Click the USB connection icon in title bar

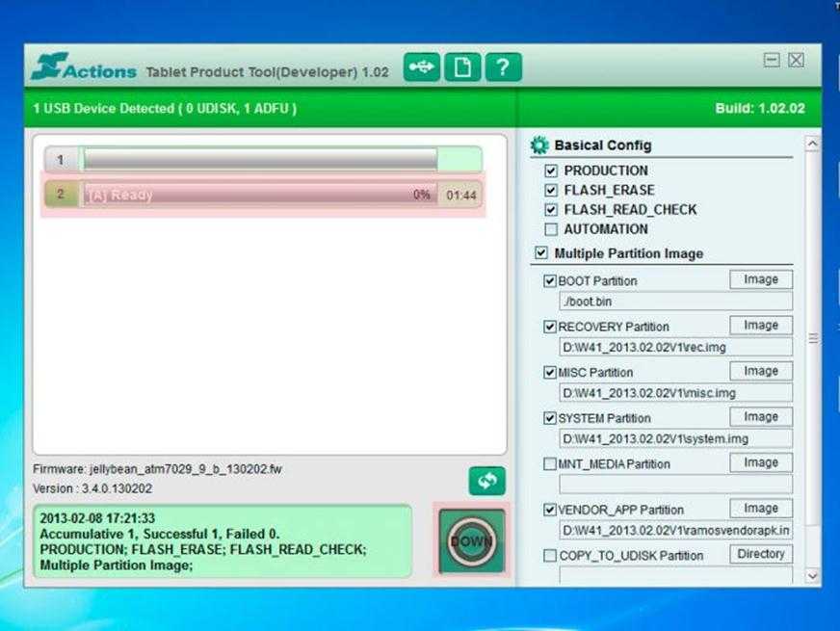[421, 67]
